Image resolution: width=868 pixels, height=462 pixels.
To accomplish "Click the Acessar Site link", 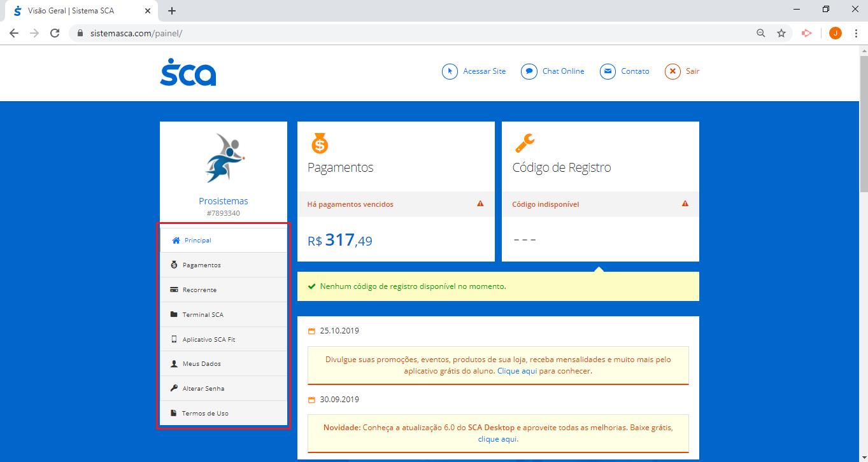I will click(485, 71).
